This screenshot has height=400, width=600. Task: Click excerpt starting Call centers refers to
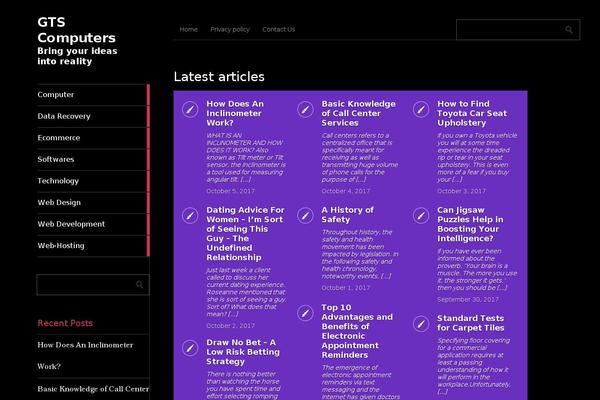coord(360,157)
